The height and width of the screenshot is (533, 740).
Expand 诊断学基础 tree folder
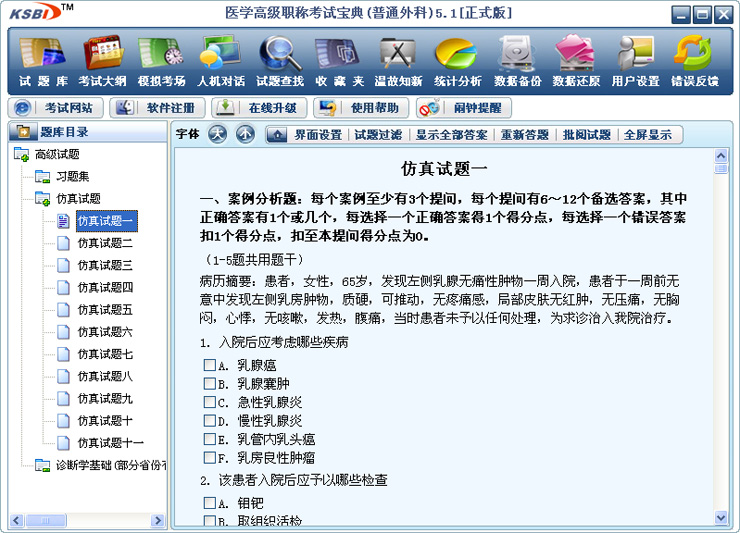point(42,465)
